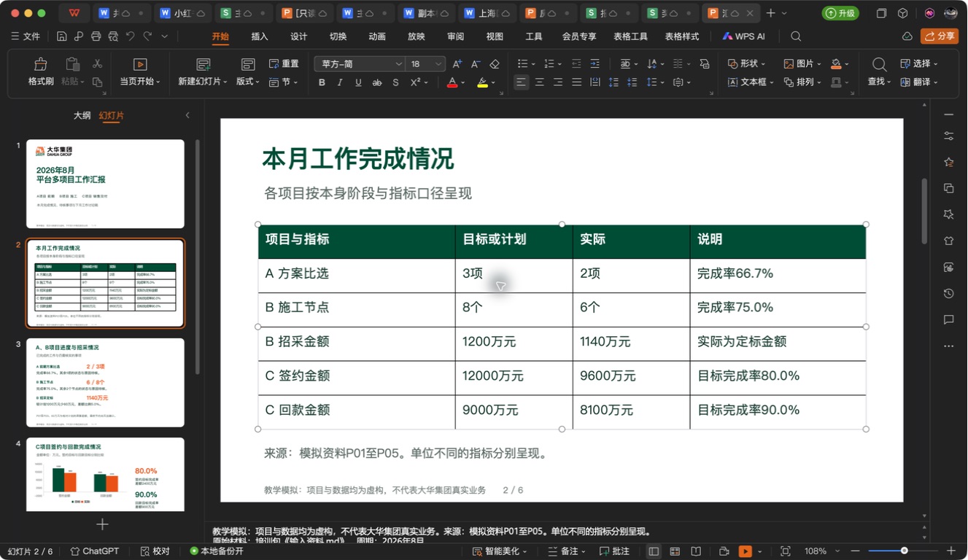Open the Insert (插入) ribbon tab
Screen dimensions: 968x560
(x=260, y=36)
